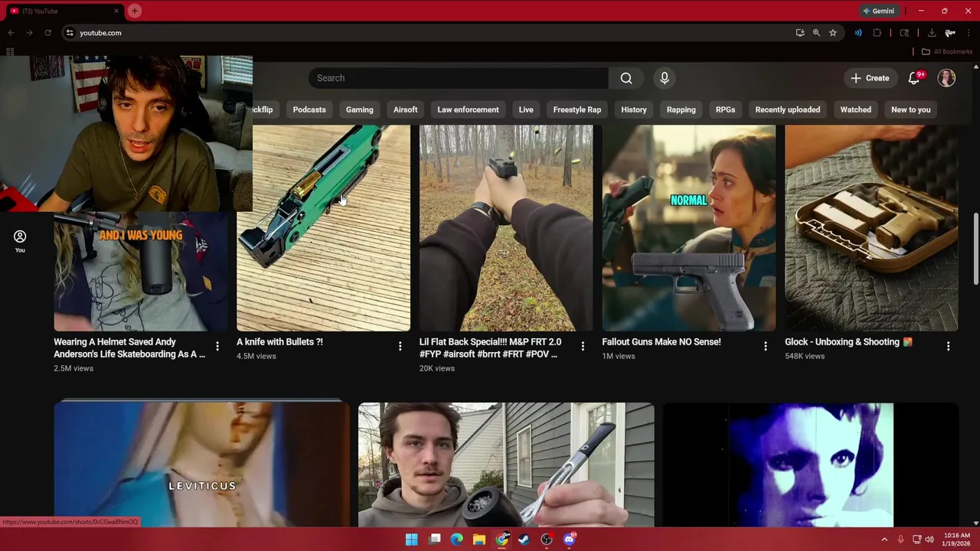Select the Watched chip

click(x=855, y=109)
